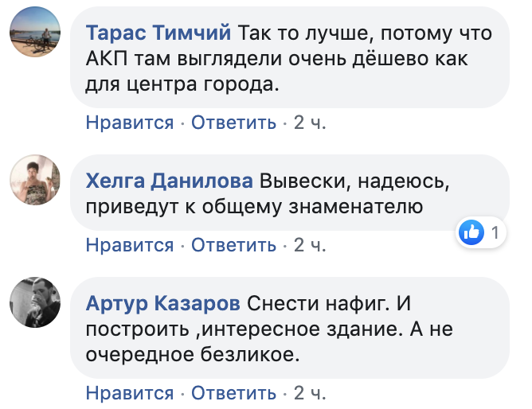This screenshot has width=532, height=409.
Task: Click the 2 ч. timestamp under Хелга's comment
Action: click(311, 244)
